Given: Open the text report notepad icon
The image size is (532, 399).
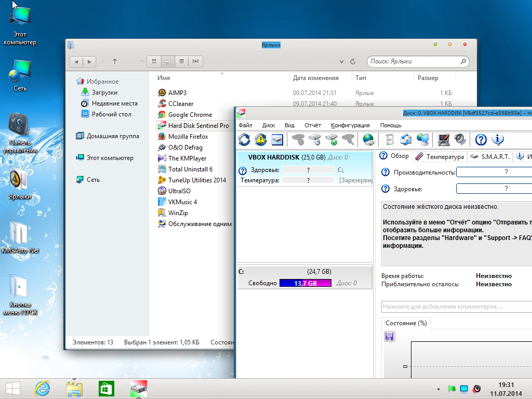Looking at the screenshot, I should point(390,139).
